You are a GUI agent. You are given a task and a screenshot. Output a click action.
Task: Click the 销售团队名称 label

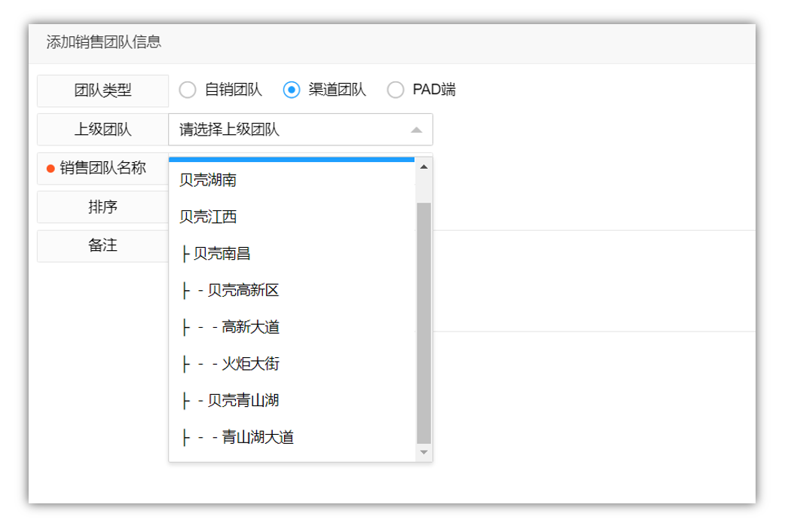coord(103,168)
